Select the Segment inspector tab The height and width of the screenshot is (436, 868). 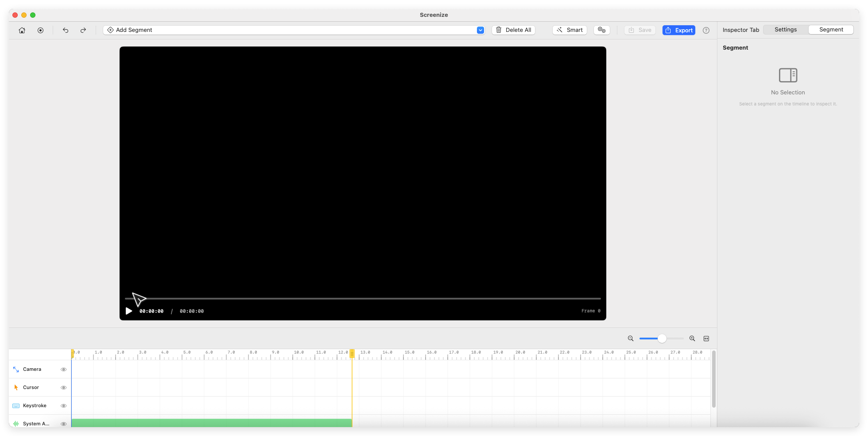[x=831, y=30]
